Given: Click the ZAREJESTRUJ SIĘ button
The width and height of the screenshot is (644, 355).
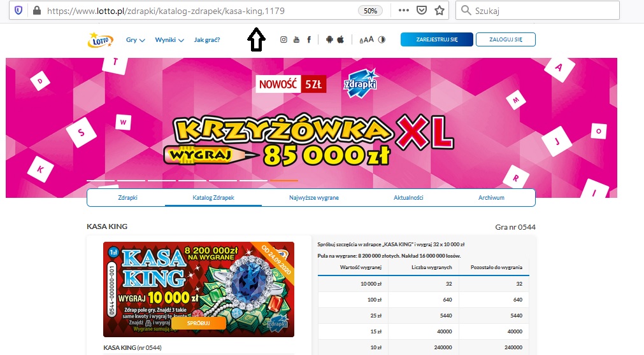Looking at the screenshot, I should point(436,39).
